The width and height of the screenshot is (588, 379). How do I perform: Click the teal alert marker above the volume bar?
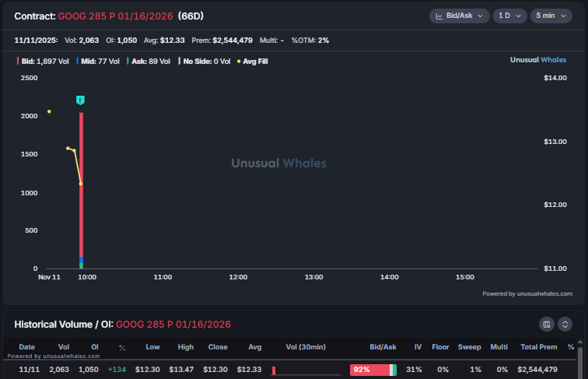coord(80,100)
